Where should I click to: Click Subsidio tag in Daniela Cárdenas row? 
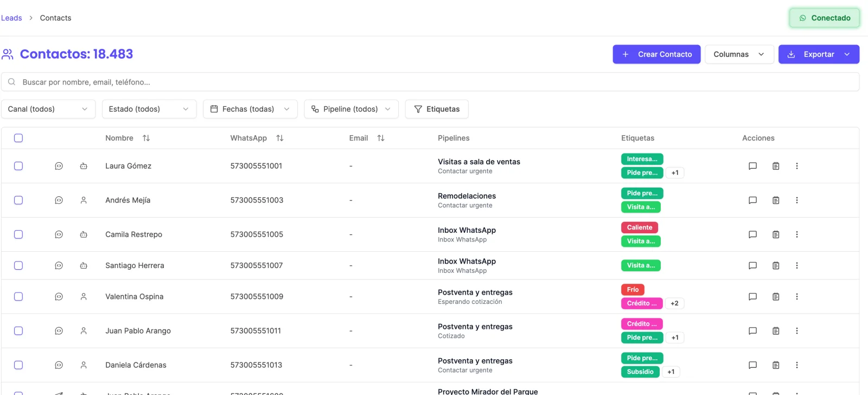coord(640,372)
